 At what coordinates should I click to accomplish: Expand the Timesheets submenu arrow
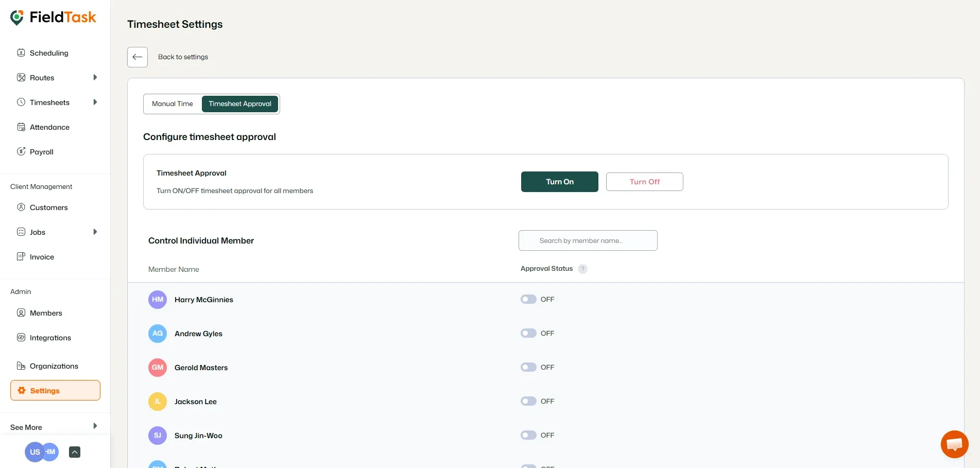coord(95,102)
